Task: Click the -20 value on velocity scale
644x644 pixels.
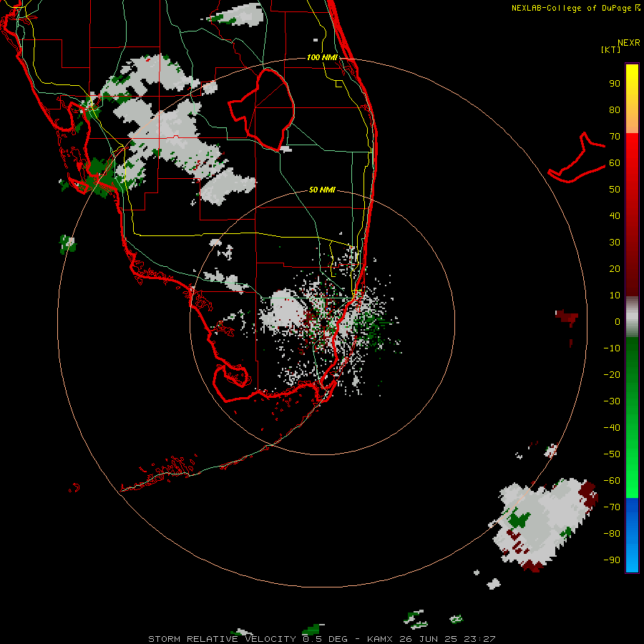Action: (x=612, y=375)
